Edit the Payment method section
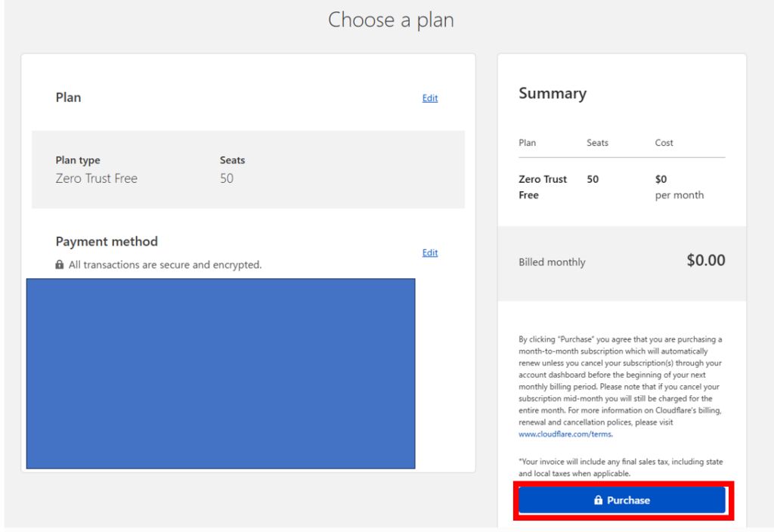 pyautogui.click(x=430, y=253)
